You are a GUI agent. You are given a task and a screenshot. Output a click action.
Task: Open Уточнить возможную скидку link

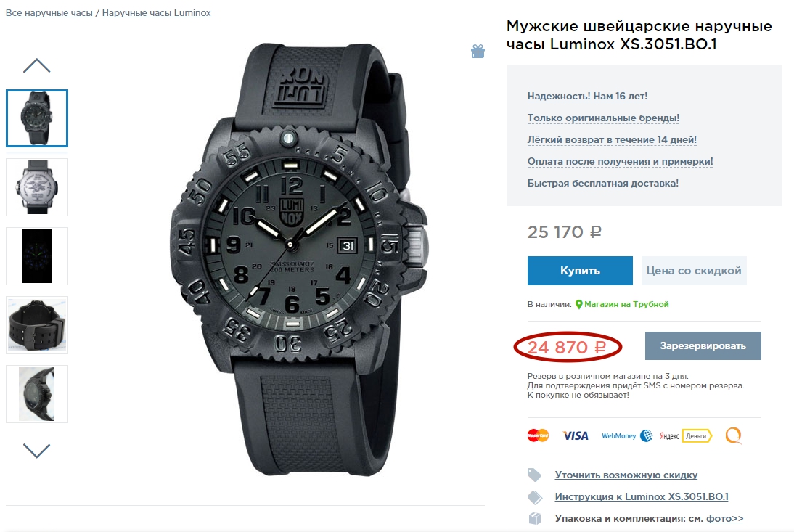626,475
